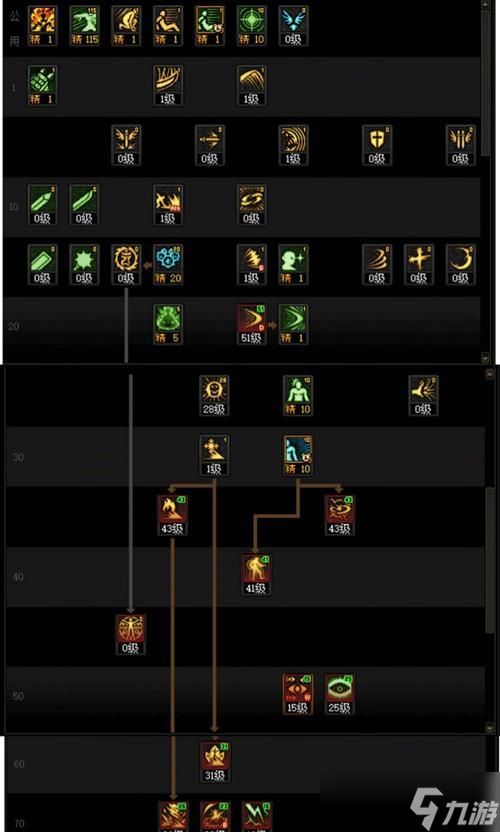
Task: Click the lower panel scroll up arrow
Action: pos(489,374)
